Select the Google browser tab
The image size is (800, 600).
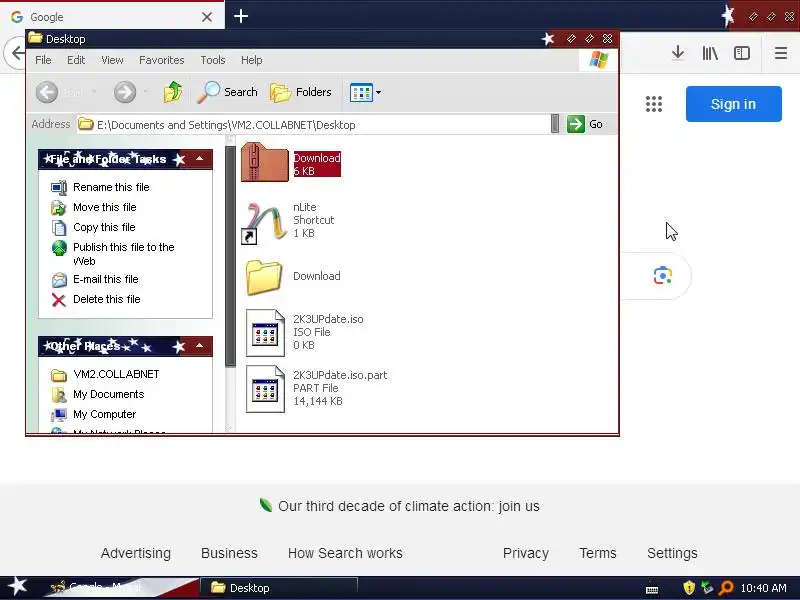[112, 17]
